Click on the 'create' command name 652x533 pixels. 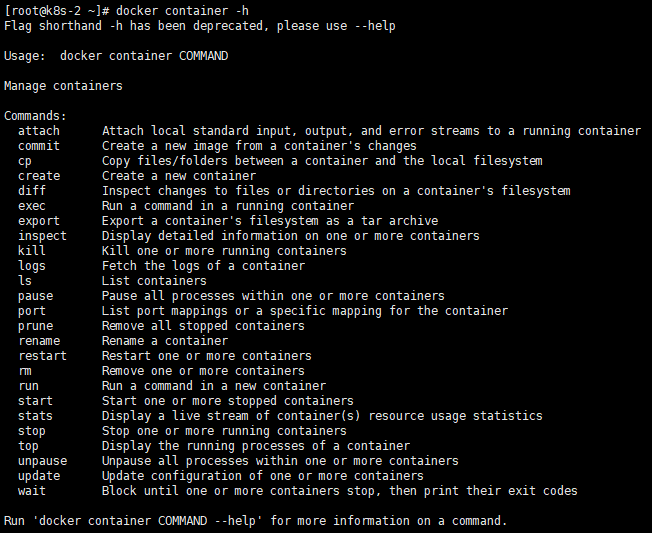pos(39,176)
